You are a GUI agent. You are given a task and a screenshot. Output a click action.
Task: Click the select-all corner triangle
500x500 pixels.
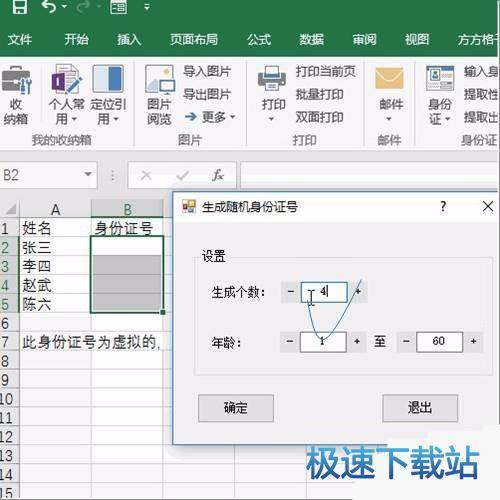[x=11, y=209]
